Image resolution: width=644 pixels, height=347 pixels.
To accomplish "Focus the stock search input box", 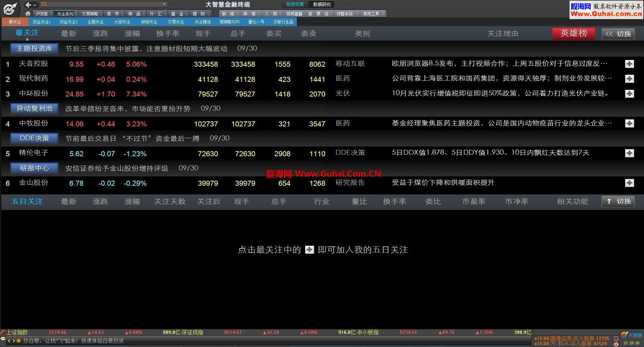I will [x=103, y=4].
